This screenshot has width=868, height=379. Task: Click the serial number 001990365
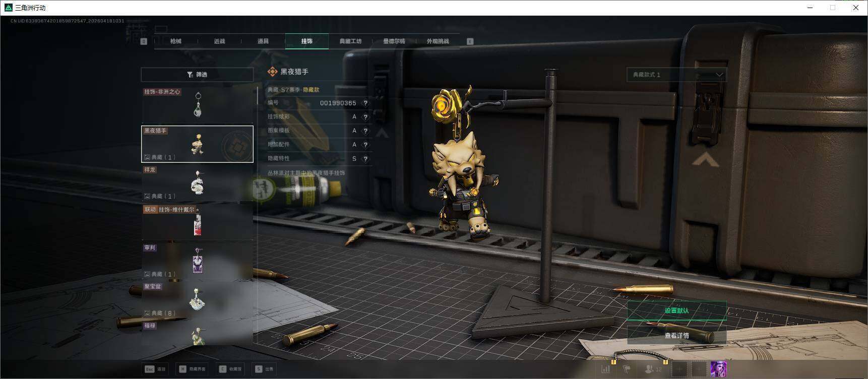click(x=338, y=103)
